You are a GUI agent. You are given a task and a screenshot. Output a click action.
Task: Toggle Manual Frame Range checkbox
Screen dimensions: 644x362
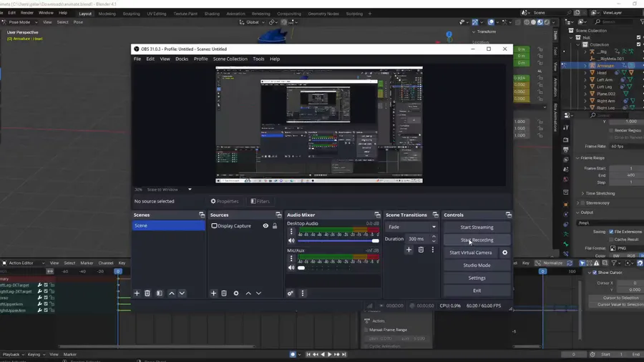point(366,330)
